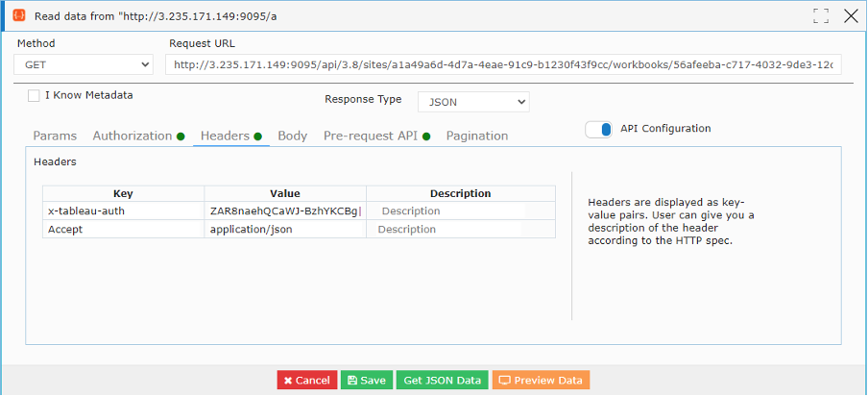This screenshot has height=396, width=868.
Task: Cancel the API configuration
Action: click(x=307, y=380)
